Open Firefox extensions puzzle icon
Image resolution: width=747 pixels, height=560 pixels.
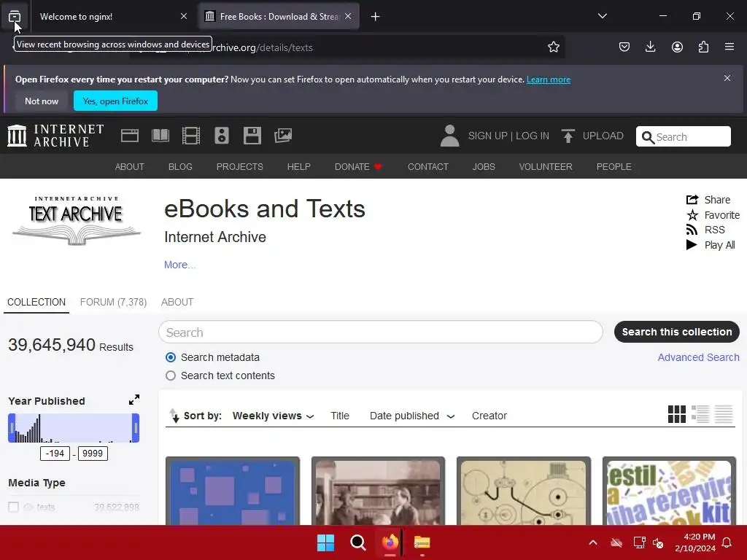coord(703,47)
